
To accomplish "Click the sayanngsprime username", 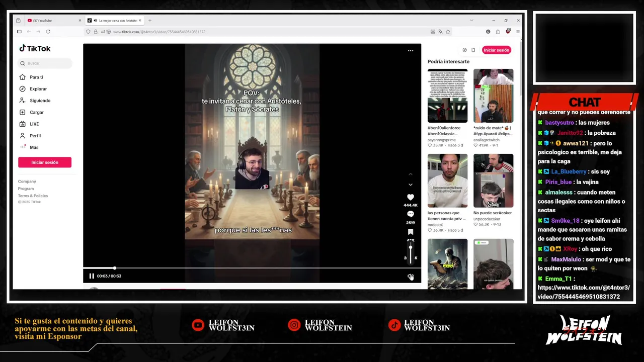I will [442, 140].
